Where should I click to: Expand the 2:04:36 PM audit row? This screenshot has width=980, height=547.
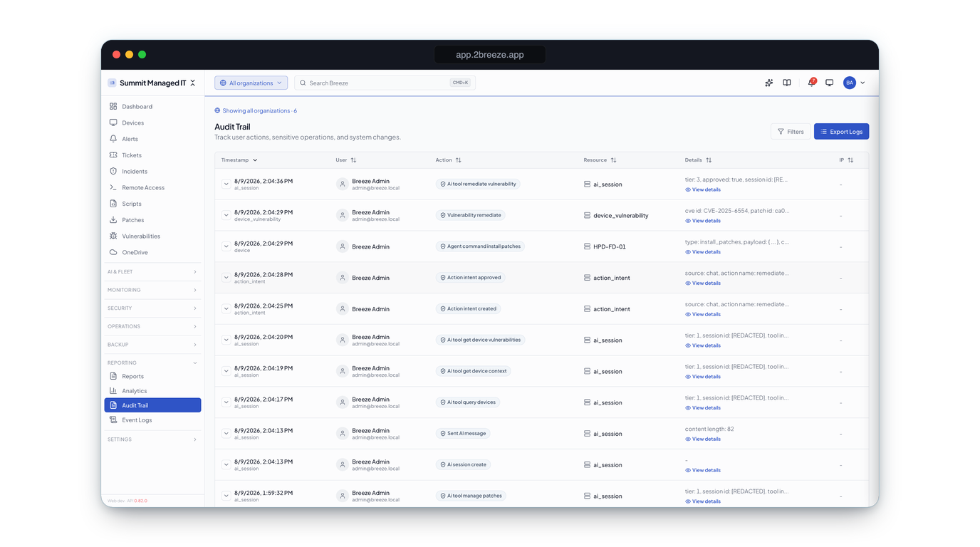pos(226,184)
